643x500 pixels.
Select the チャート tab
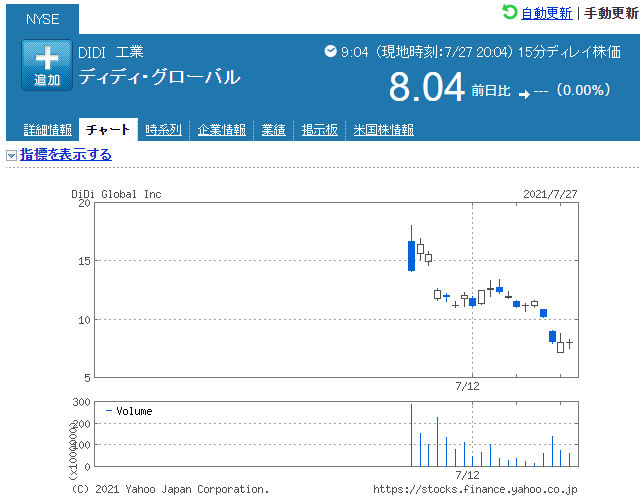(x=108, y=130)
